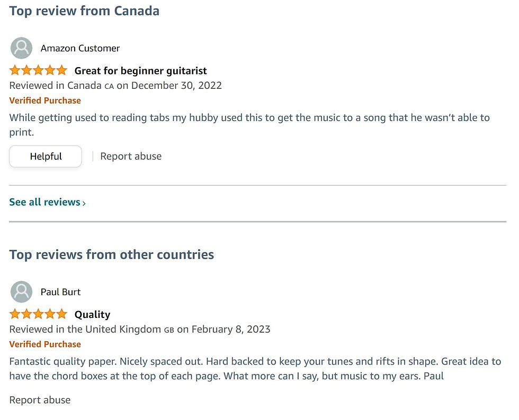Mark the Canada review as Helpful
The width and height of the screenshot is (519, 420).
46,156
